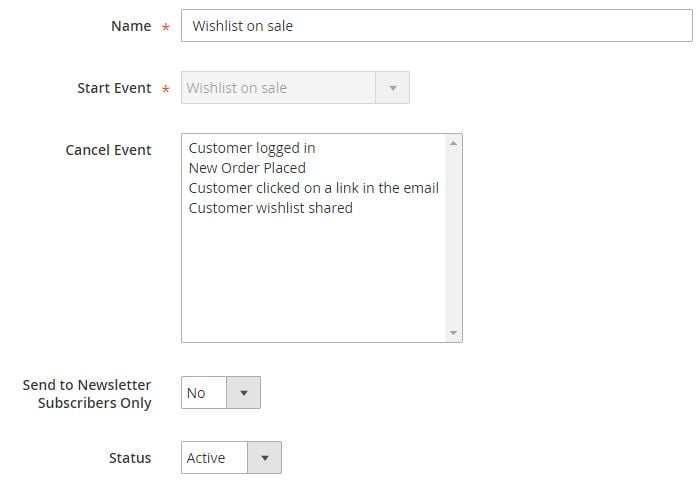Screen dimensions: 700x485
Task: Click the Name text input field
Action: click(x=437, y=25)
